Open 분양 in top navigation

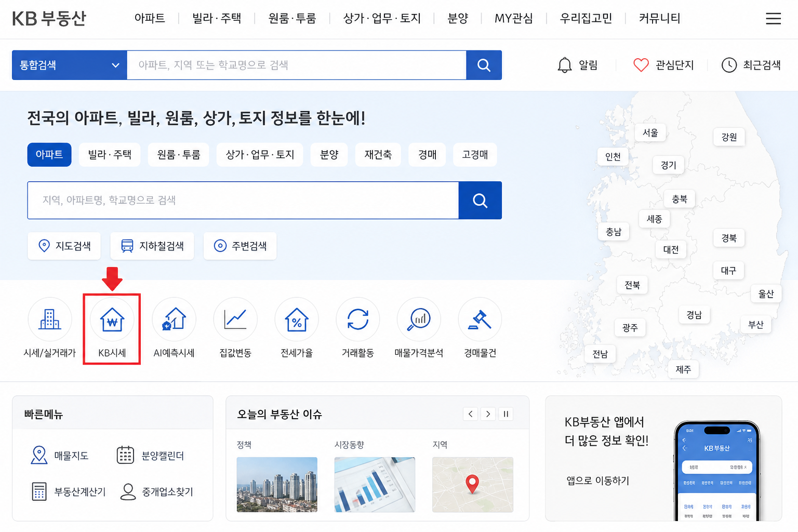[x=458, y=18]
